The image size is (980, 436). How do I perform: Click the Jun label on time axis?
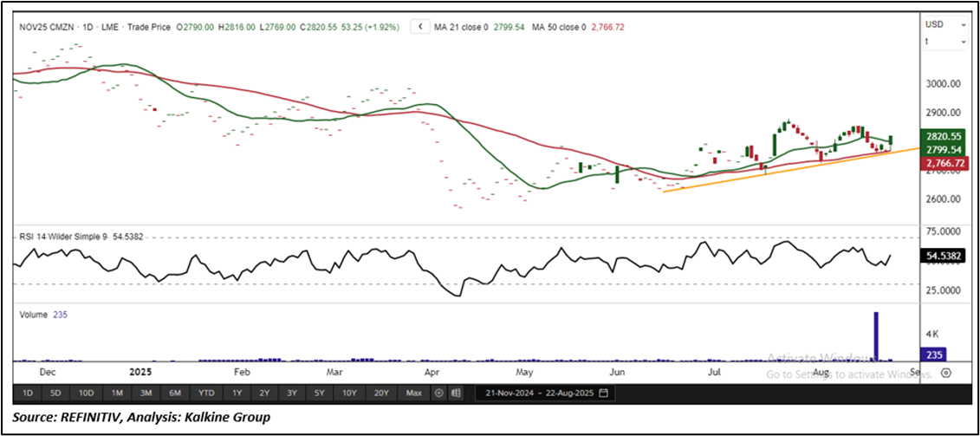618,372
